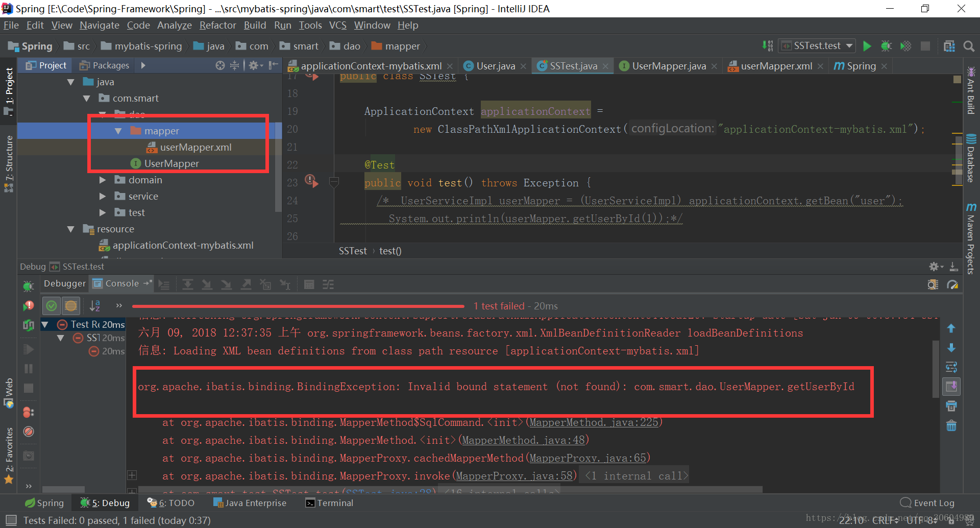Open debug panel settings gear icon
Screen dimensions: 980x528
(x=935, y=267)
